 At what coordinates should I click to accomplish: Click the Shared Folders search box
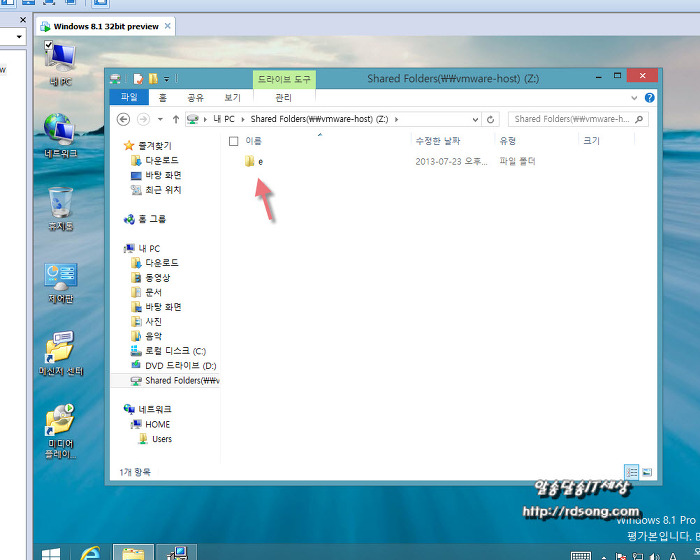[x=572, y=119]
